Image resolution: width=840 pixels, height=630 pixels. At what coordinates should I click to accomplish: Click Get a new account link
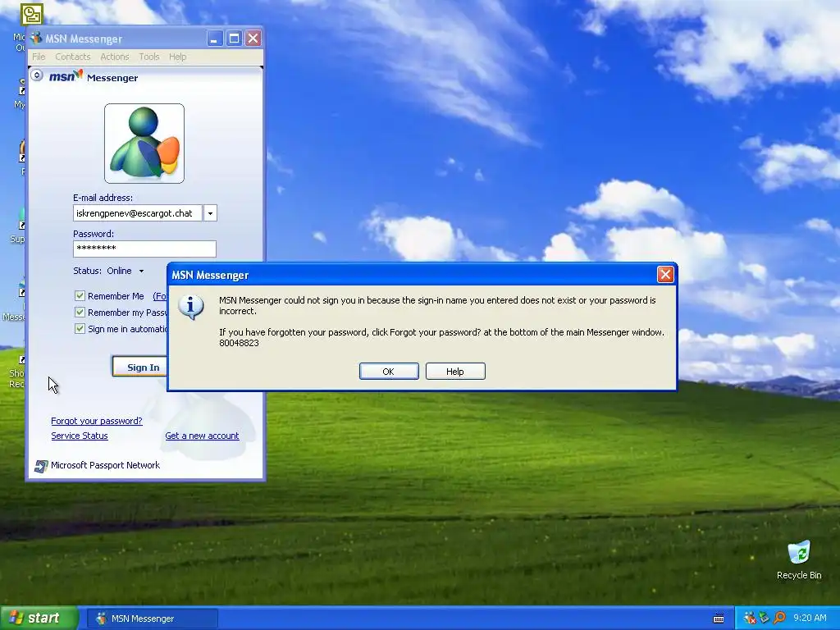tap(202, 436)
